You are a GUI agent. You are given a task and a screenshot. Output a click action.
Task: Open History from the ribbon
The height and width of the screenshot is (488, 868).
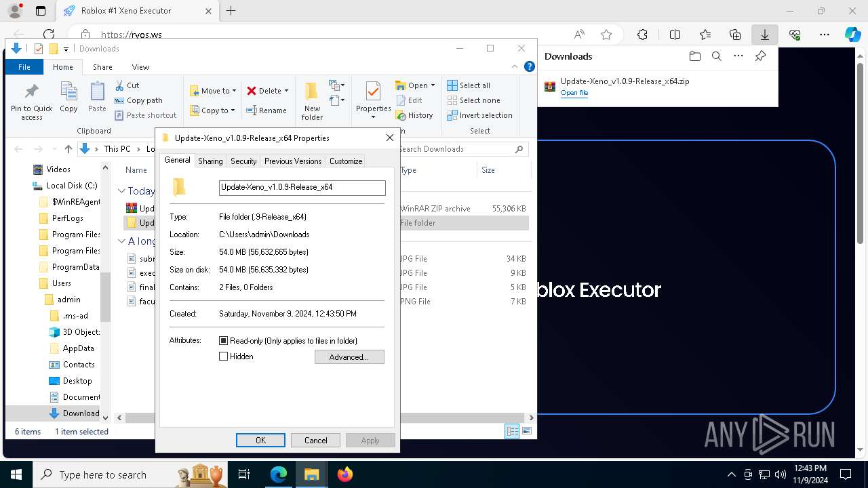[414, 115]
